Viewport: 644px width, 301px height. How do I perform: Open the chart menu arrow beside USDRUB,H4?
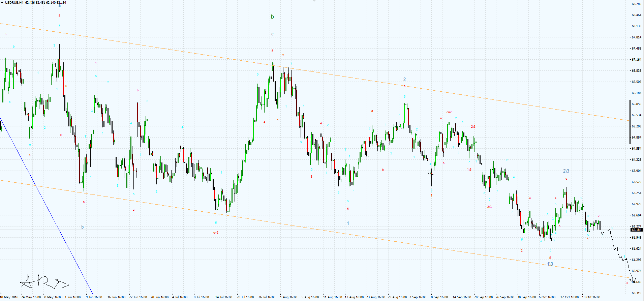2,3
